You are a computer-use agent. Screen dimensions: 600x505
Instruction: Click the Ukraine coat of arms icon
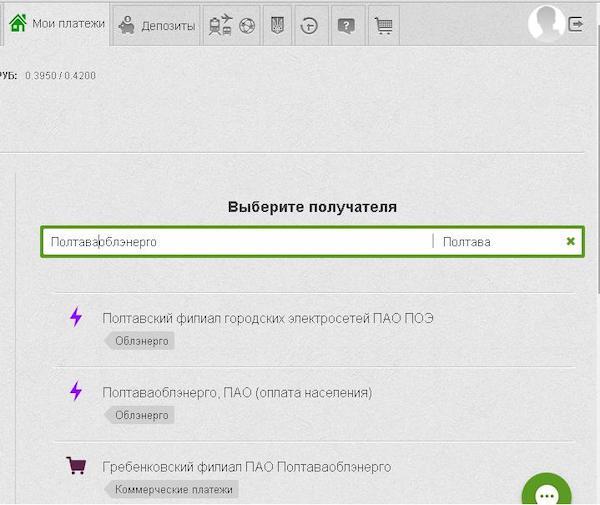(278, 26)
